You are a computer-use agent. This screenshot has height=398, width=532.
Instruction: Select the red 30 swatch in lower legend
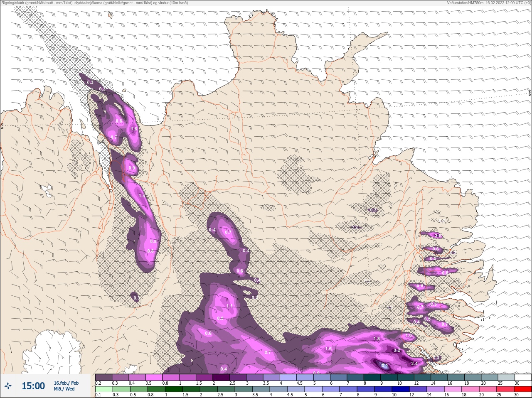(522, 389)
